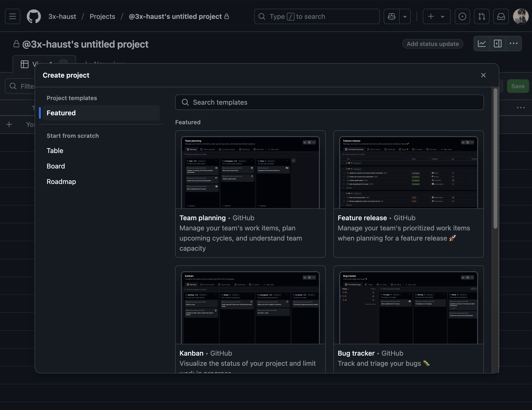This screenshot has height=410, width=532.
Task: Click the GitHub logo home icon
Action: pos(34,16)
